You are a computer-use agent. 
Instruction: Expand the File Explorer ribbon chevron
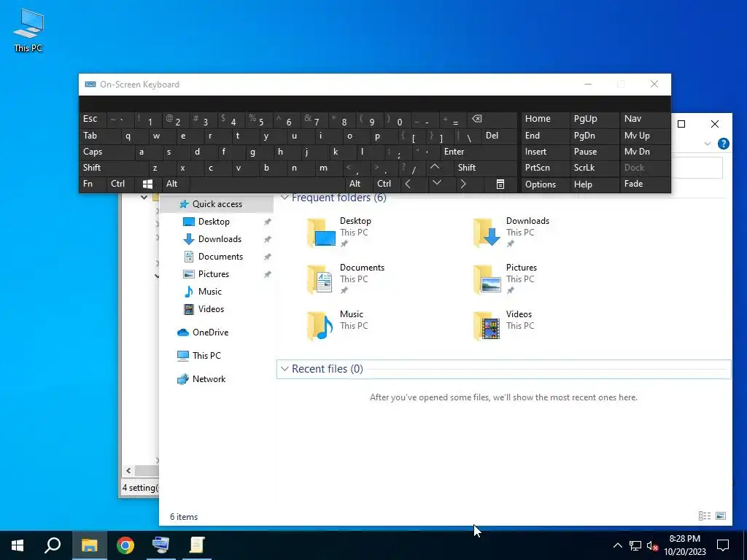(x=708, y=144)
